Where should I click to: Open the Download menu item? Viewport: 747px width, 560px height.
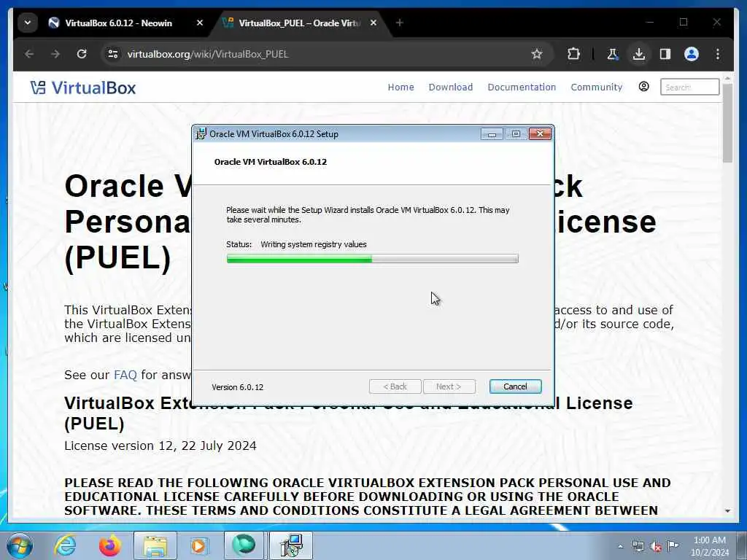coord(451,87)
